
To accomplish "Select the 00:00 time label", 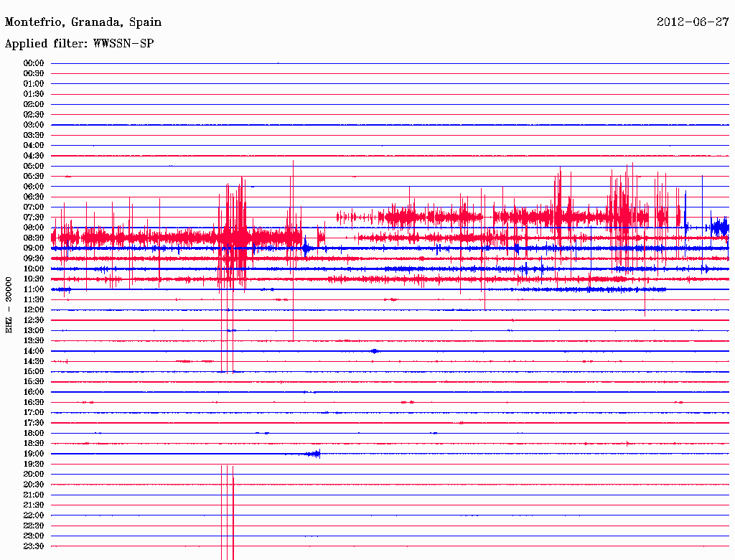I will pyautogui.click(x=34, y=63).
